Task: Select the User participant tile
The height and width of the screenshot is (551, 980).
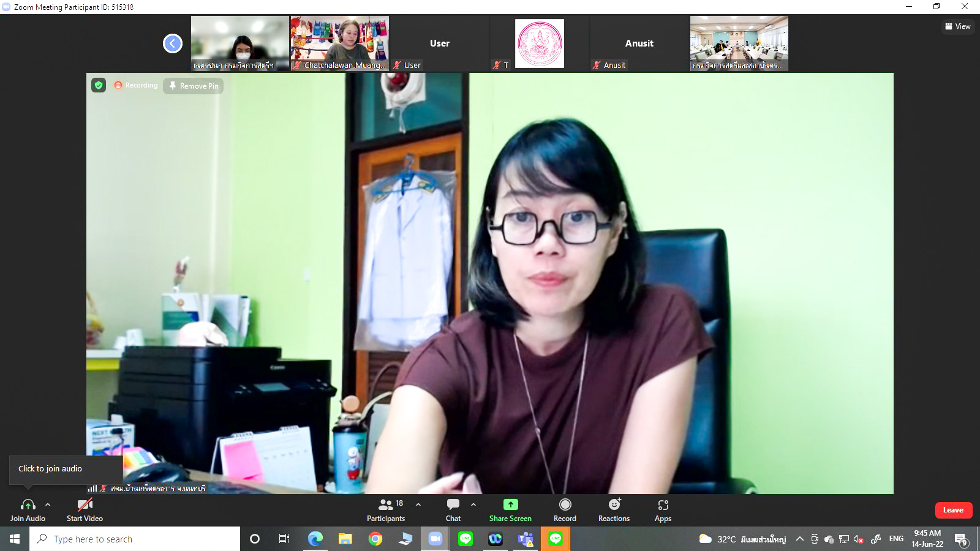Action: coord(439,43)
